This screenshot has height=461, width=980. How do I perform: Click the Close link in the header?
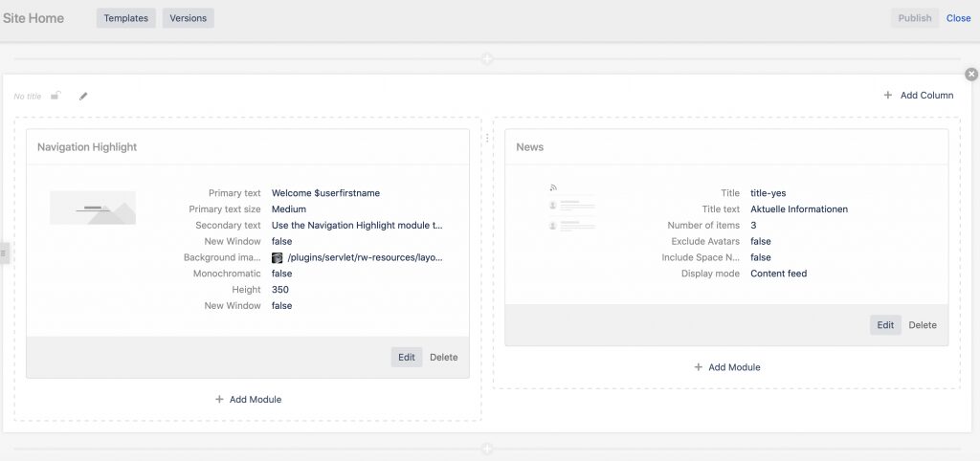pos(958,18)
